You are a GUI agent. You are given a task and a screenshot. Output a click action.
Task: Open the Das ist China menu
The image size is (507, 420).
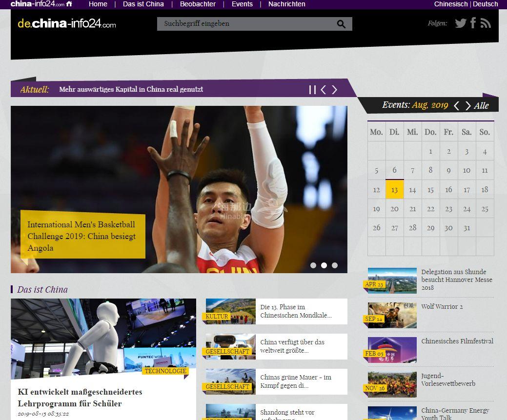click(x=143, y=4)
